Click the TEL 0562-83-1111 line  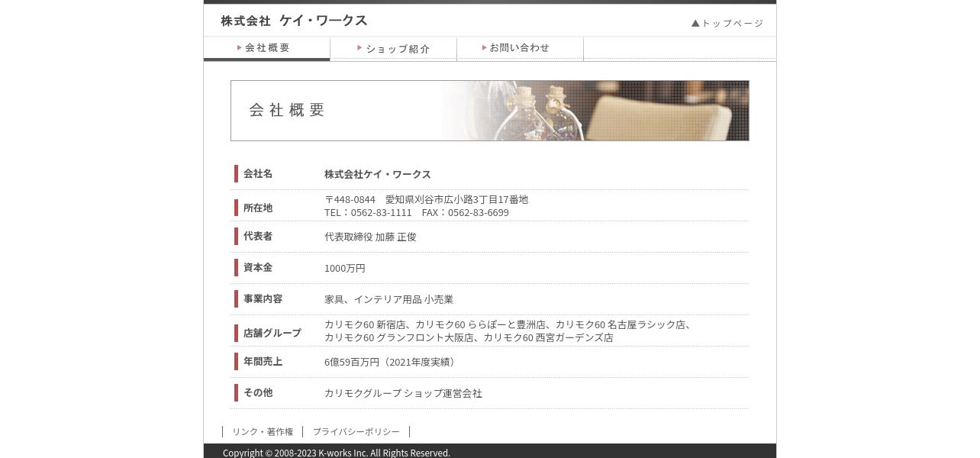pos(417,212)
